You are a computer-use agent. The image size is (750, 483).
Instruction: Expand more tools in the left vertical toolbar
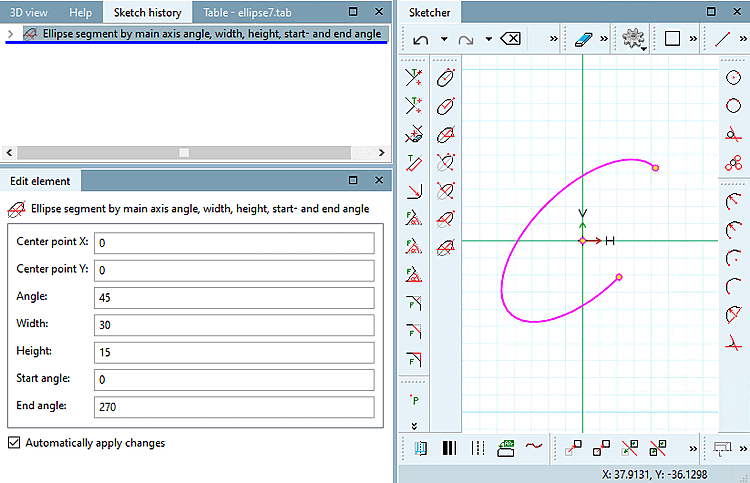[414, 425]
